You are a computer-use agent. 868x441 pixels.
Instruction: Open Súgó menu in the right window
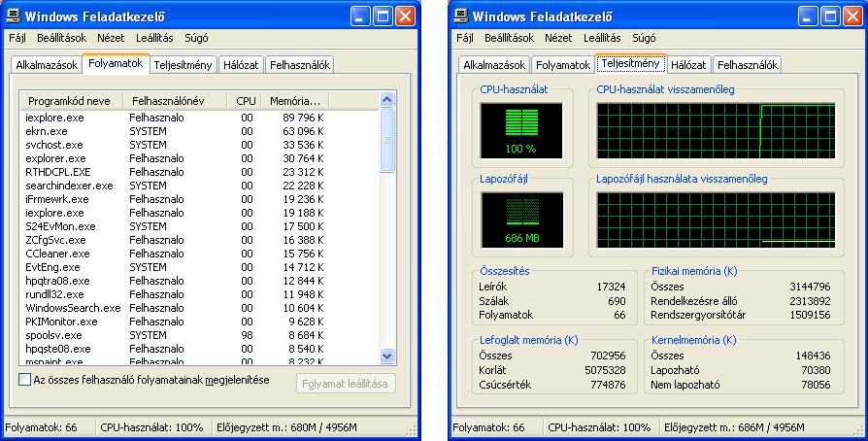pyautogui.click(x=644, y=38)
